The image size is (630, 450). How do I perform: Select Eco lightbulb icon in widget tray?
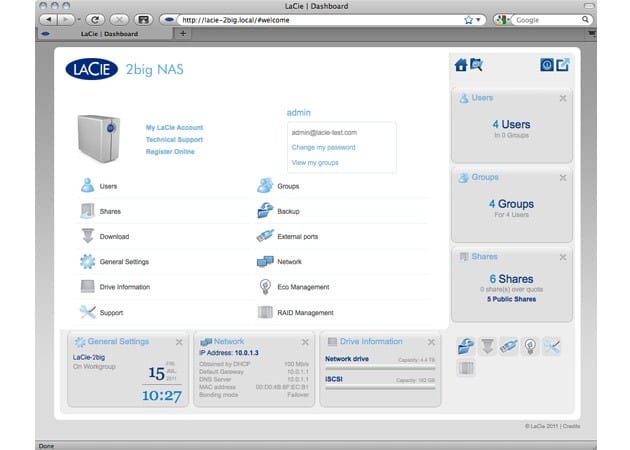point(530,346)
